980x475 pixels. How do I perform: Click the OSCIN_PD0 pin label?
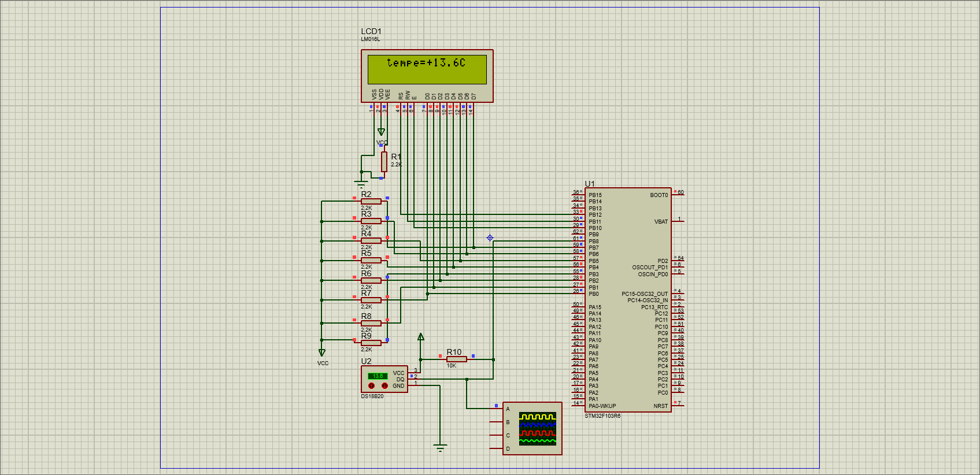point(653,274)
